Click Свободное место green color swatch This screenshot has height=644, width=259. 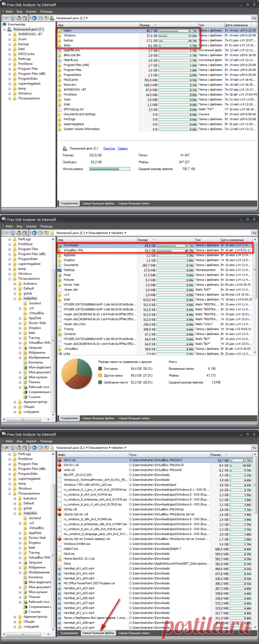click(100, 382)
